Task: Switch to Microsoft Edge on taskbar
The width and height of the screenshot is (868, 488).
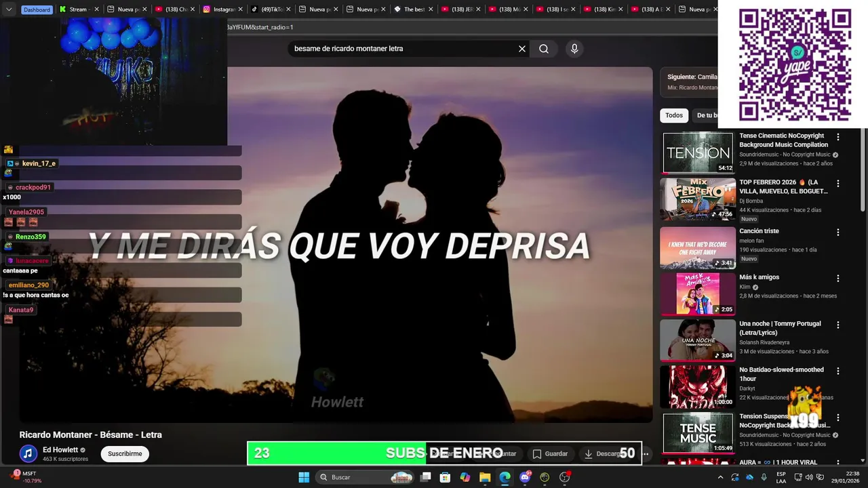Action: tap(505, 477)
